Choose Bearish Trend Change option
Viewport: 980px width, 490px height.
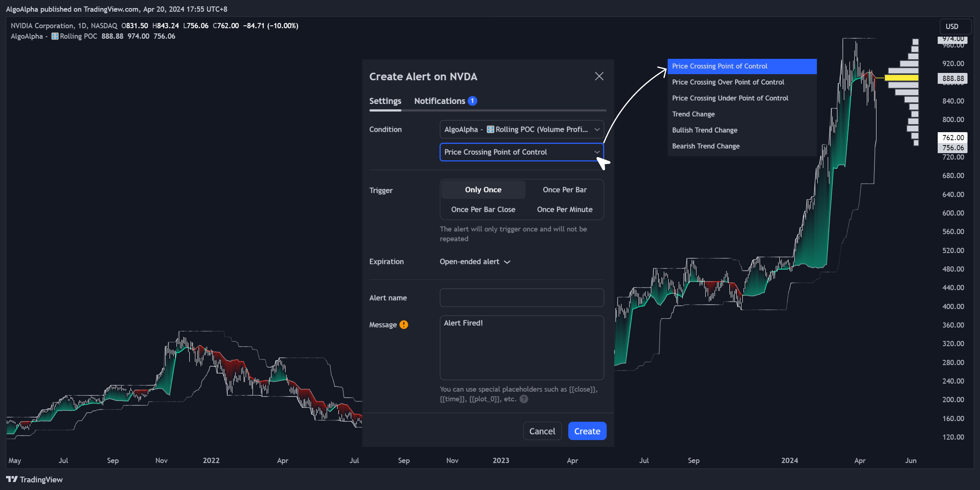(742, 146)
